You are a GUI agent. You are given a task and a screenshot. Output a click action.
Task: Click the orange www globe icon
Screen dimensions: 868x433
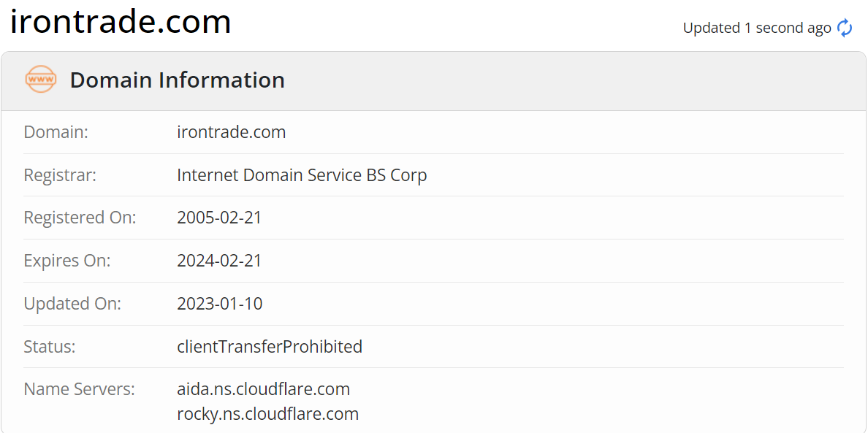coord(40,79)
